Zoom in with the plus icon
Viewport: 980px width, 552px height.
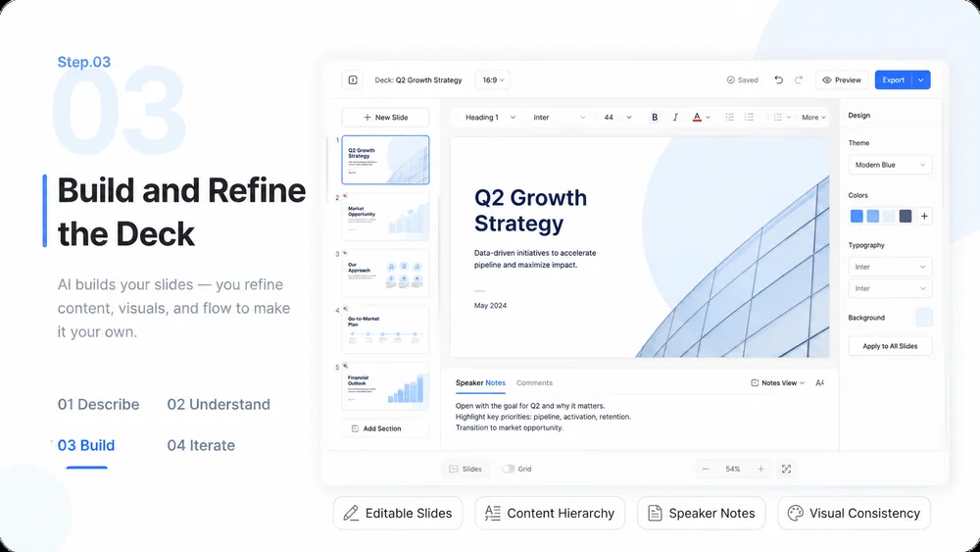click(x=760, y=469)
